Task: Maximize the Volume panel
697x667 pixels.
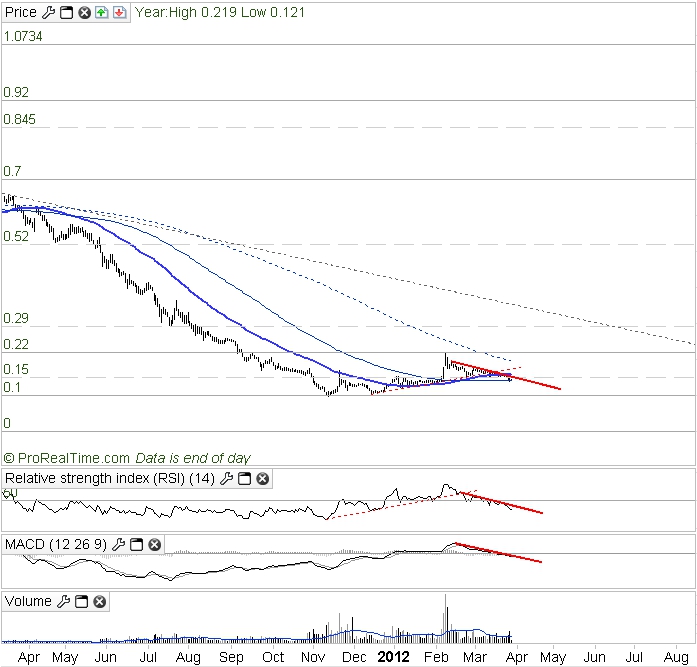Action: tap(81, 602)
